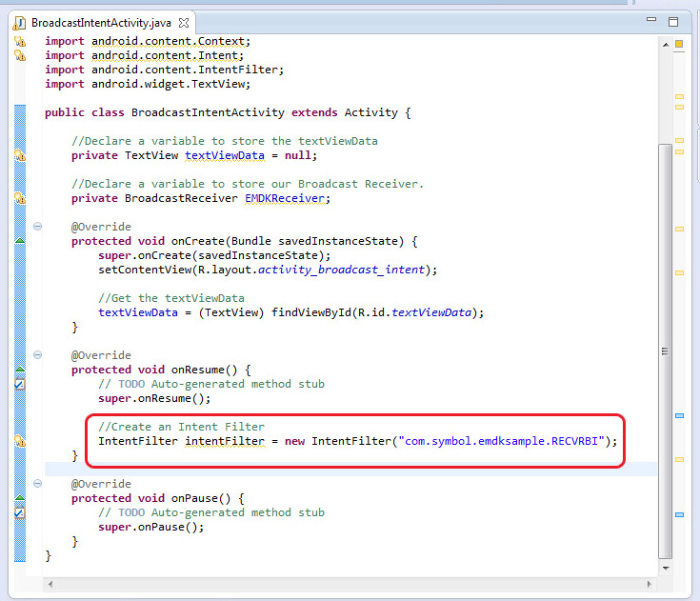
Task: Click the Java file icon on the editor tab
Action: 19,22
